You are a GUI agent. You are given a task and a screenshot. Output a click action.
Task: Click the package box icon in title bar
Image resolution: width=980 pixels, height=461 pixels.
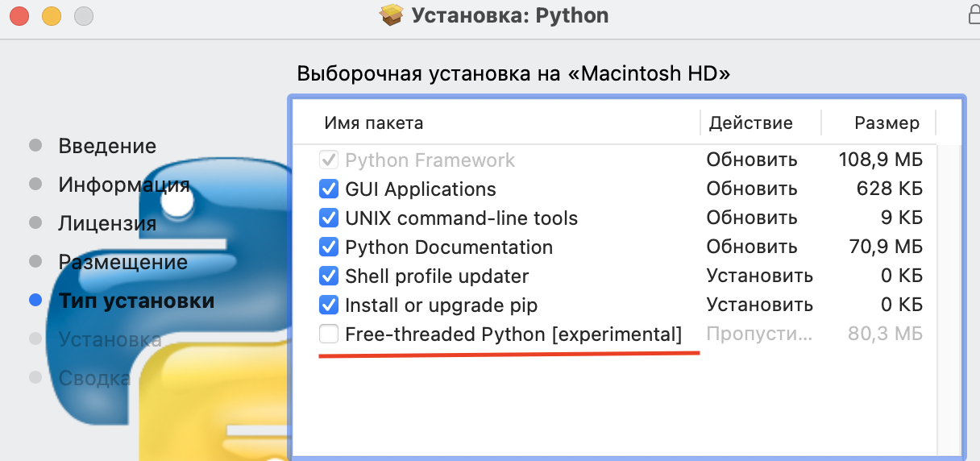tap(392, 15)
